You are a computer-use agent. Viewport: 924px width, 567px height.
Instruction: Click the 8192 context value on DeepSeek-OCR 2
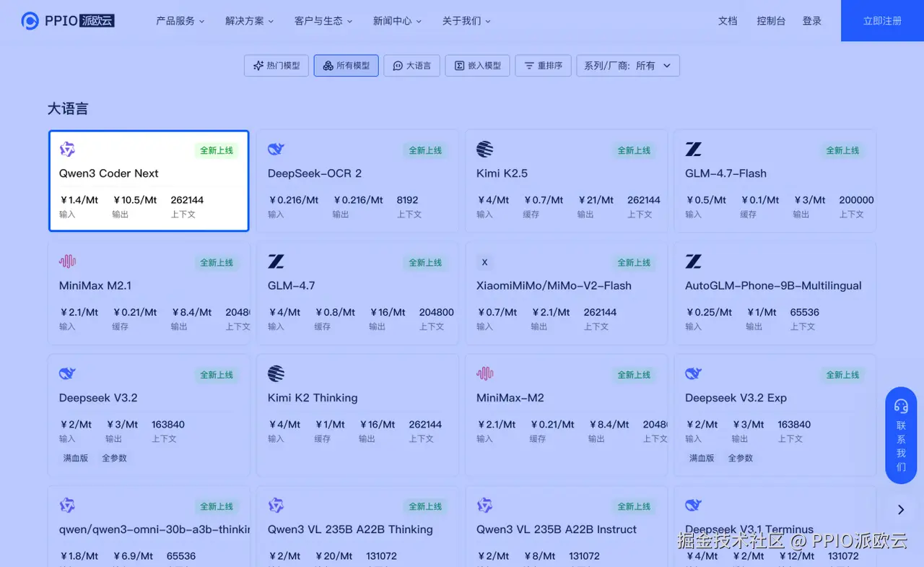click(407, 200)
